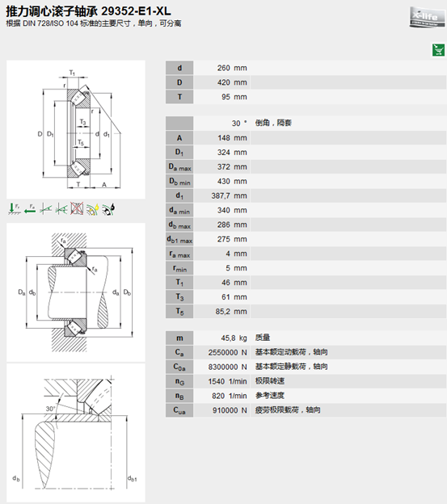Select the mass value 45,8 kg
Screen dimensions: 447x504
pos(234,338)
